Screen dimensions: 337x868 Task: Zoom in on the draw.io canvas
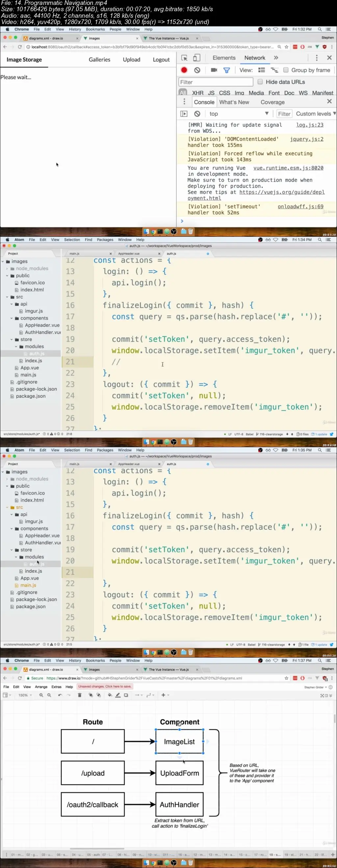click(x=41, y=695)
